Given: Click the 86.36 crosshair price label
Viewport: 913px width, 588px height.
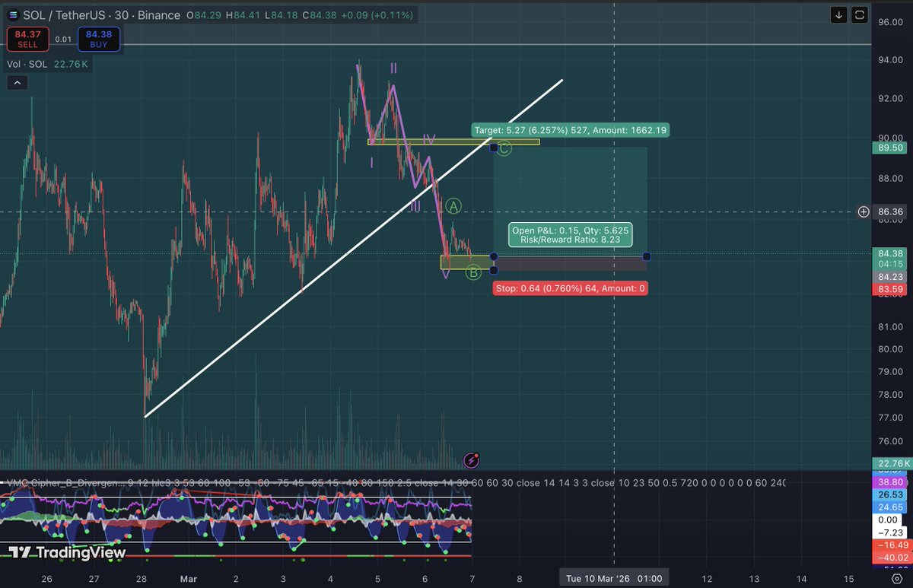Looking at the screenshot, I should click(889, 211).
